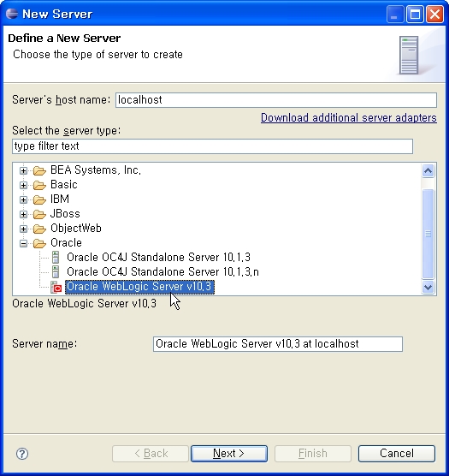Viewport: 449px width, 476px height.
Task: Click the Server name input field
Action: [x=278, y=344]
